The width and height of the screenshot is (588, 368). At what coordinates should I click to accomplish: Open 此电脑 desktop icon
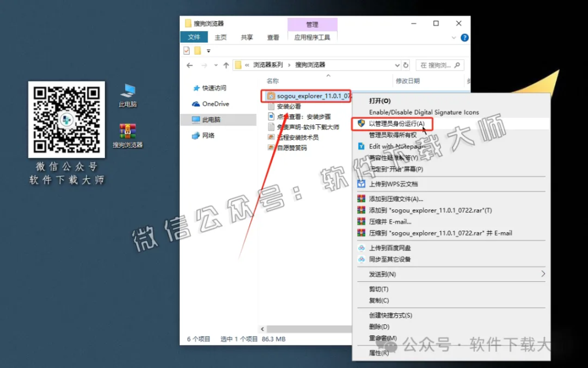127,89
